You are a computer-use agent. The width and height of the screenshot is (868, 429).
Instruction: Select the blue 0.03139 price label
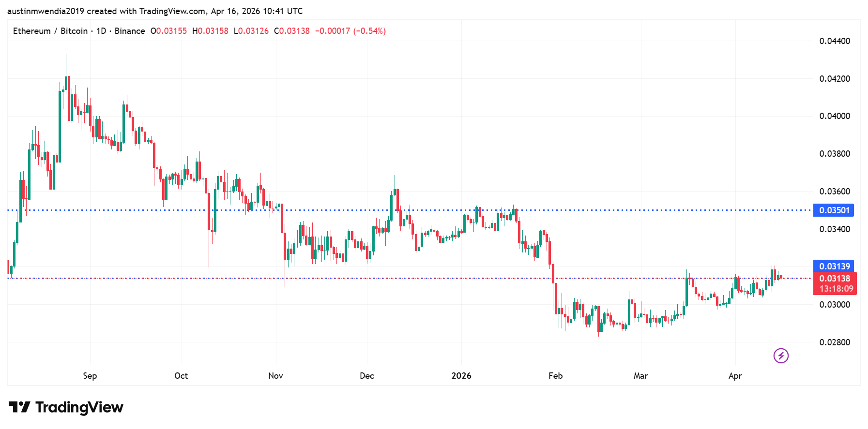pyautogui.click(x=834, y=266)
